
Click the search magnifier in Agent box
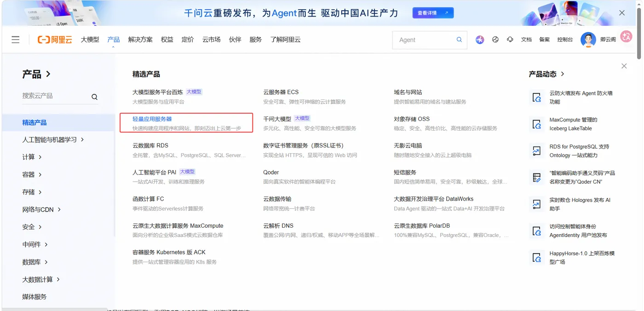pyautogui.click(x=459, y=40)
